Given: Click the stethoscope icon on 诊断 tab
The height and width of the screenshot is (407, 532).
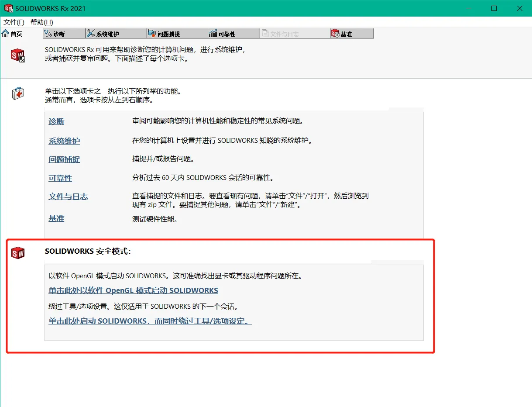Looking at the screenshot, I should (48, 34).
